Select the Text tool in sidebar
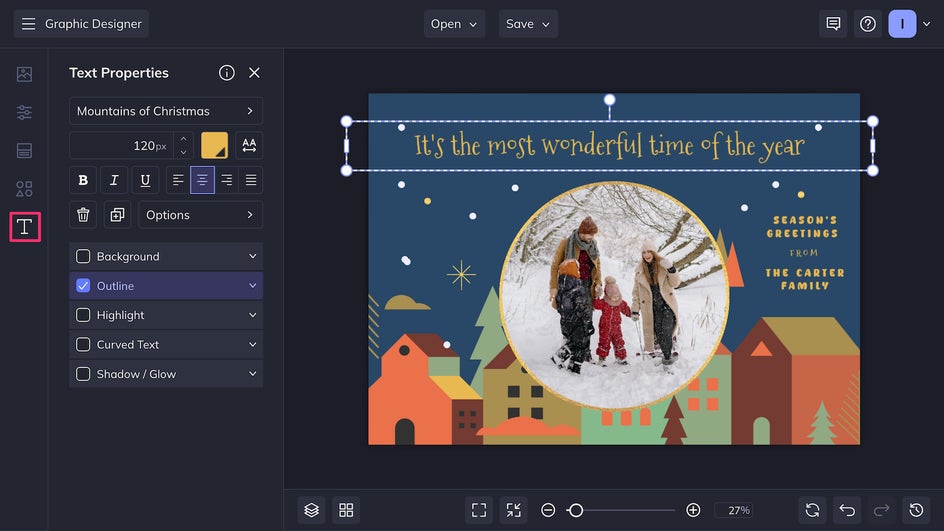This screenshot has height=531, width=944. [x=25, y=227]
